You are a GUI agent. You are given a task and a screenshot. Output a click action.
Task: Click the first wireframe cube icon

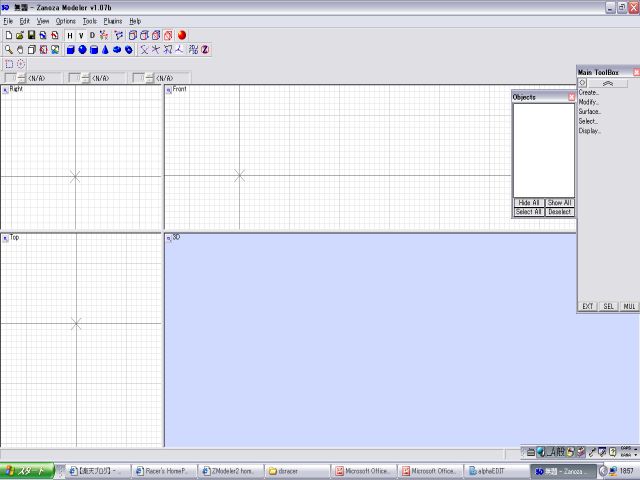click(x=132, y=36)
